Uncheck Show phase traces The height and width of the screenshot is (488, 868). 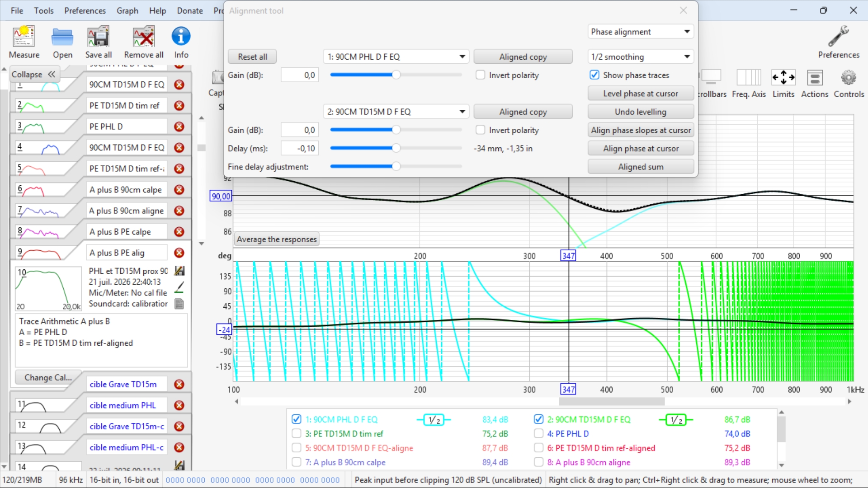click(594, 75)
